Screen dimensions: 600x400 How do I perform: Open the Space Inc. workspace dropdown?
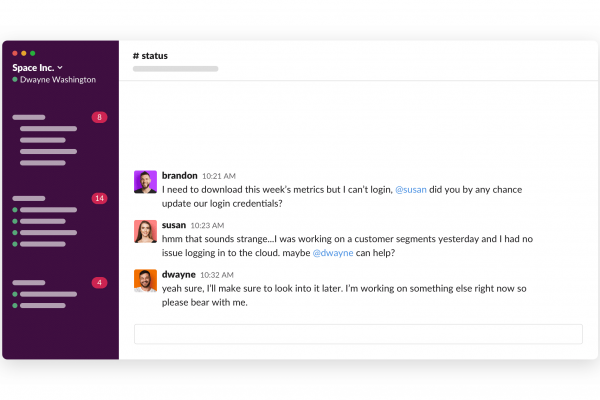38,68
